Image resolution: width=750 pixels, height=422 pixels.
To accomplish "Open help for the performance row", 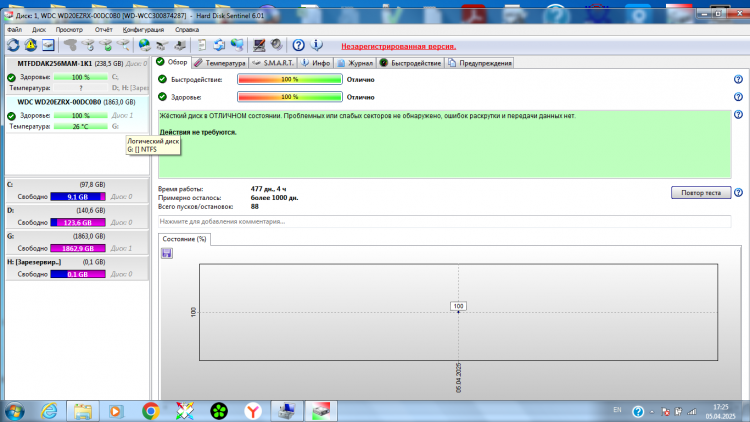I will click(x=738, y=79).
